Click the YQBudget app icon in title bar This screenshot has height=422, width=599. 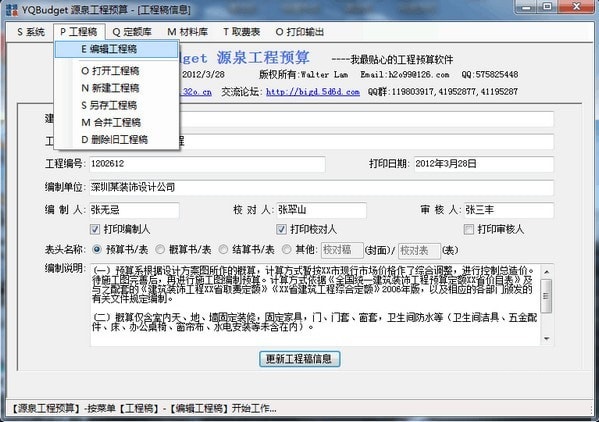[x=12, y=10]
